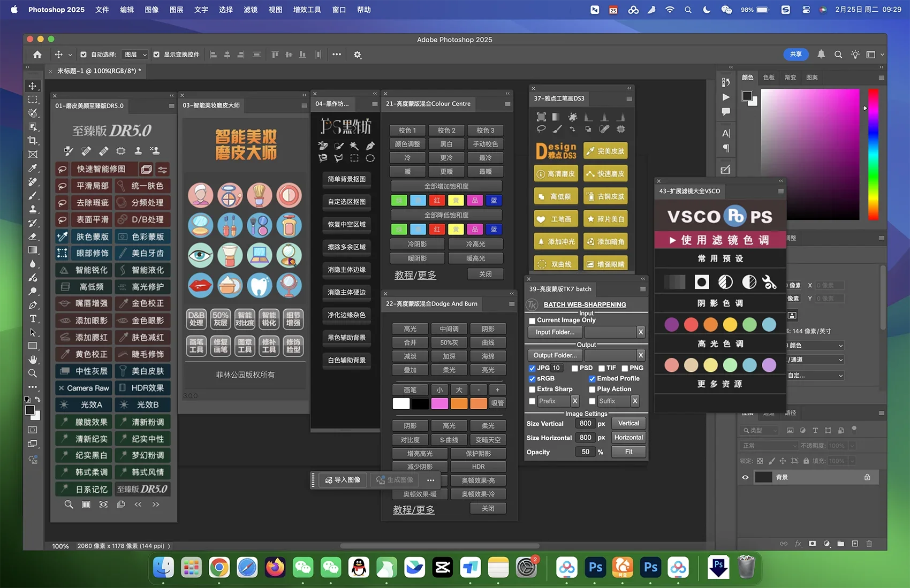
Task: Click the red lips makeup icon
Action: [201, 286]
